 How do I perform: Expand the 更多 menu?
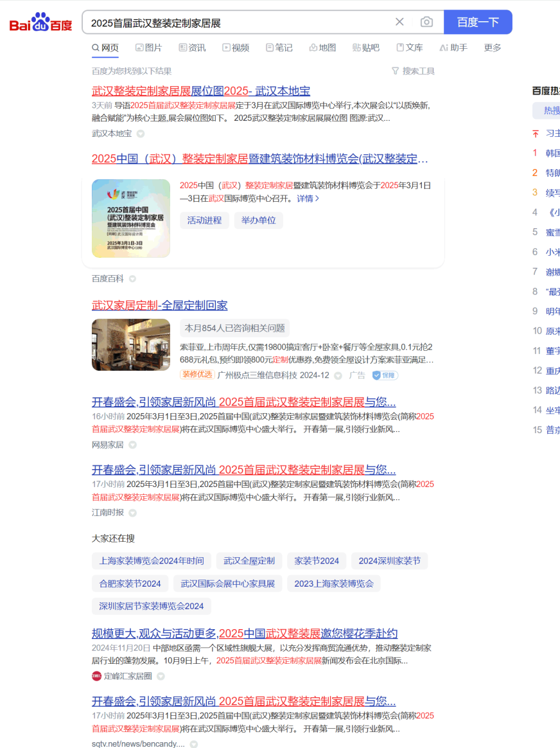coord(493,48)
